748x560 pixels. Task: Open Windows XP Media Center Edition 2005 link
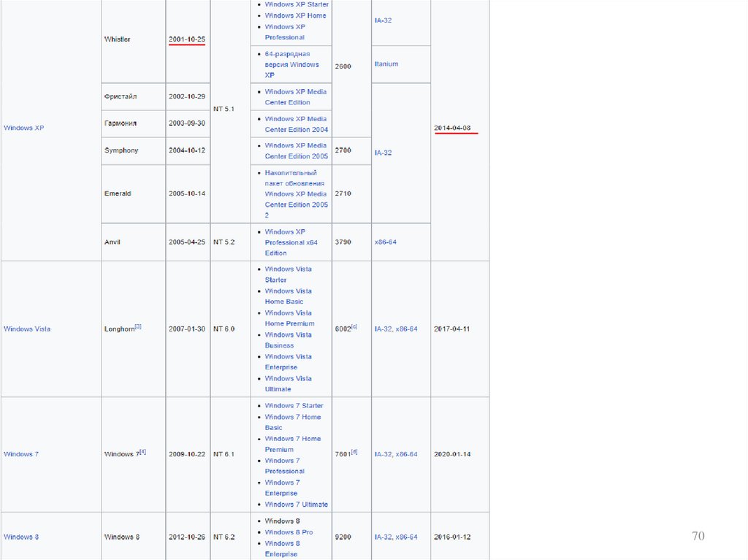click(x=297, y=150)
